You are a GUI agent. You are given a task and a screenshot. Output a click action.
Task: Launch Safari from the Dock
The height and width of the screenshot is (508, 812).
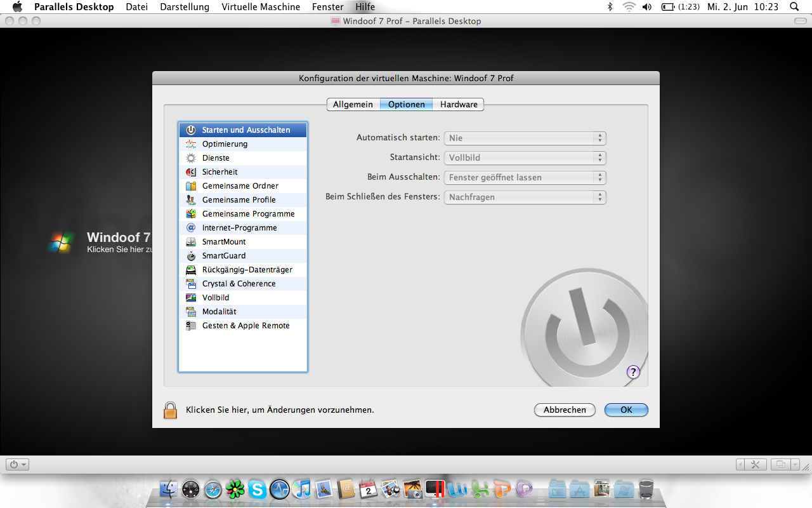pos(213,489)
